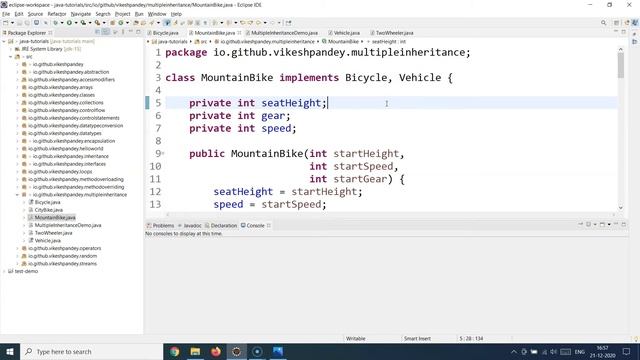Select io.github.vikeshpandey.helloworld package
640x360 pixels.
coord(65,149)
